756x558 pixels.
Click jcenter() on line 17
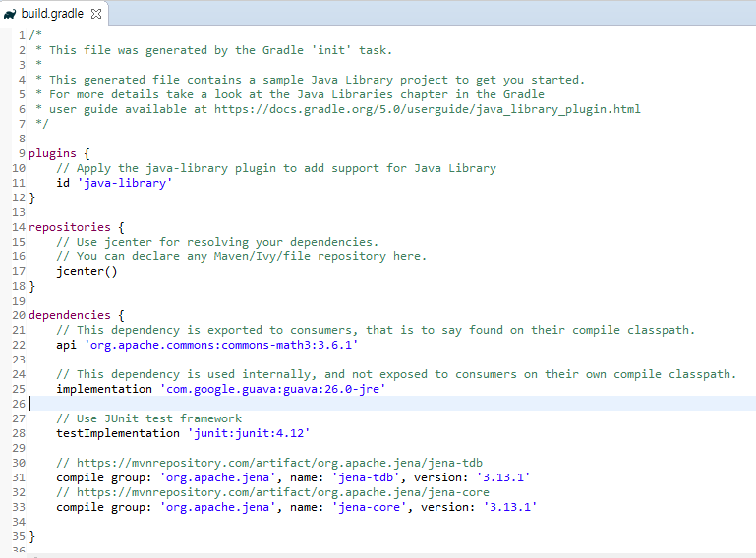click(87, 271)
